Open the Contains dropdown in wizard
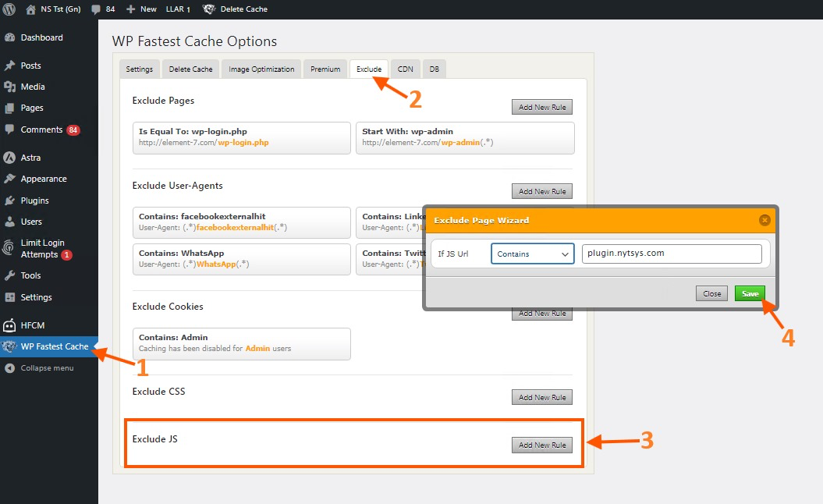823x504 pixels. point(532,254)
